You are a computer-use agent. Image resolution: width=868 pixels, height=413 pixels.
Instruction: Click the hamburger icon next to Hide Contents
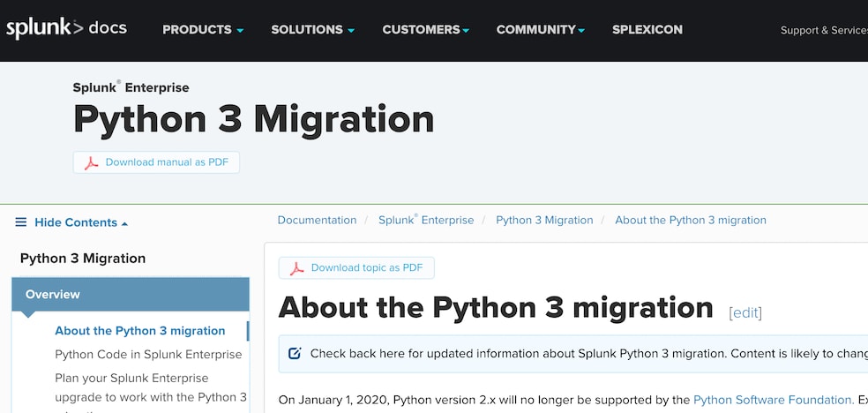[21, 222]
